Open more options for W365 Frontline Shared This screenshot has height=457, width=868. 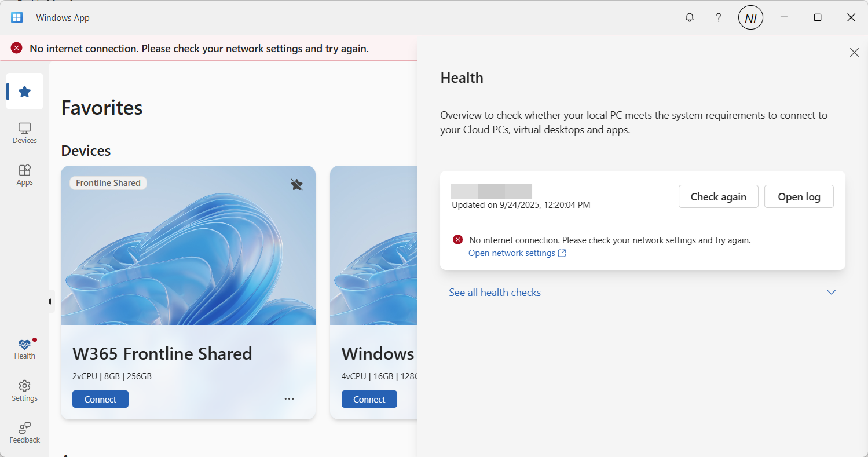289,399
